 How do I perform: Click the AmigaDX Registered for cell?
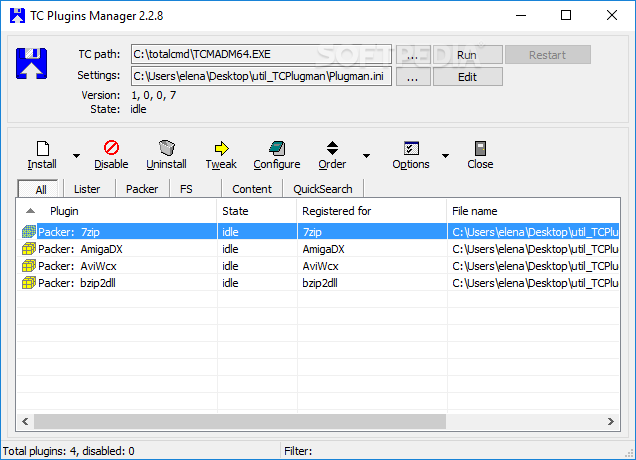click(372, 249)
